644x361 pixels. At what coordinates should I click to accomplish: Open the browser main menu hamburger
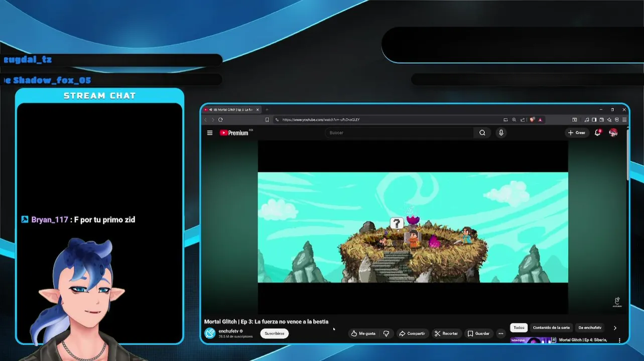(624, 120)
